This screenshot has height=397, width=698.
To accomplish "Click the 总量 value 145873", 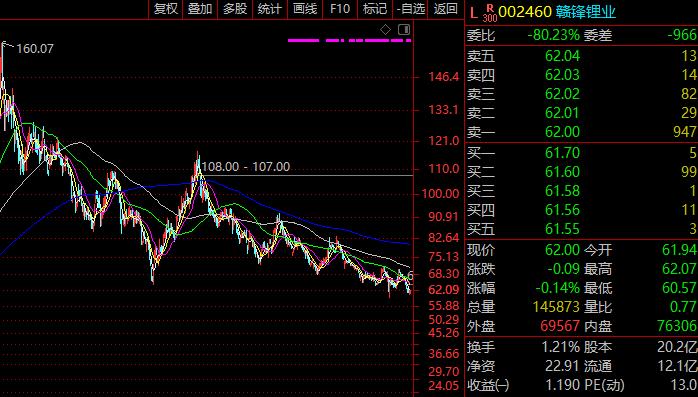I will [x=556, y=307].
